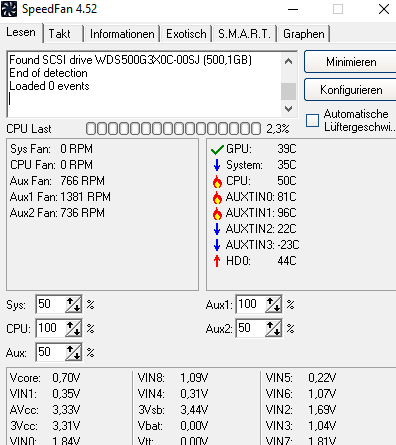
Task: Click the VIN2 1,69V voltage reading
Action: tap(301, 410)
